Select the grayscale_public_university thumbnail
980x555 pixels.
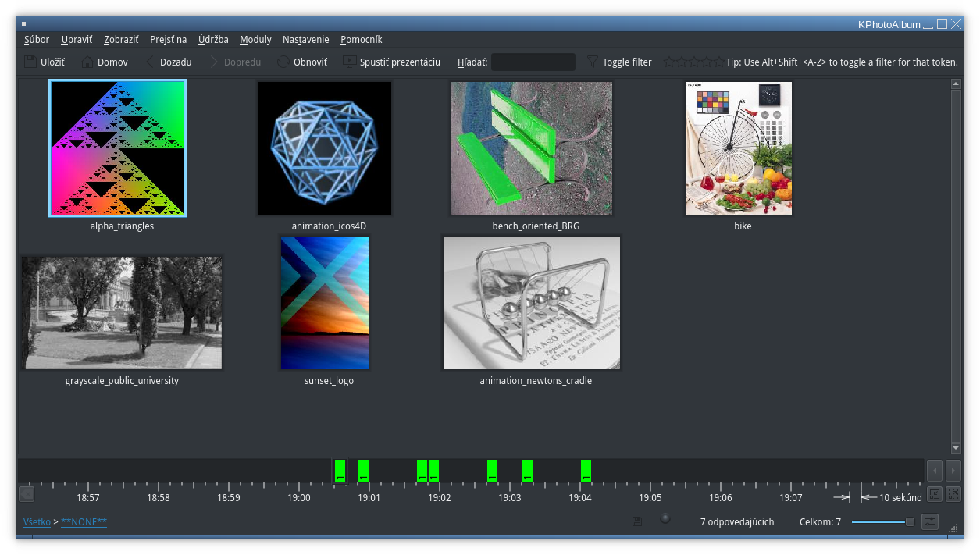pos(122,312)
